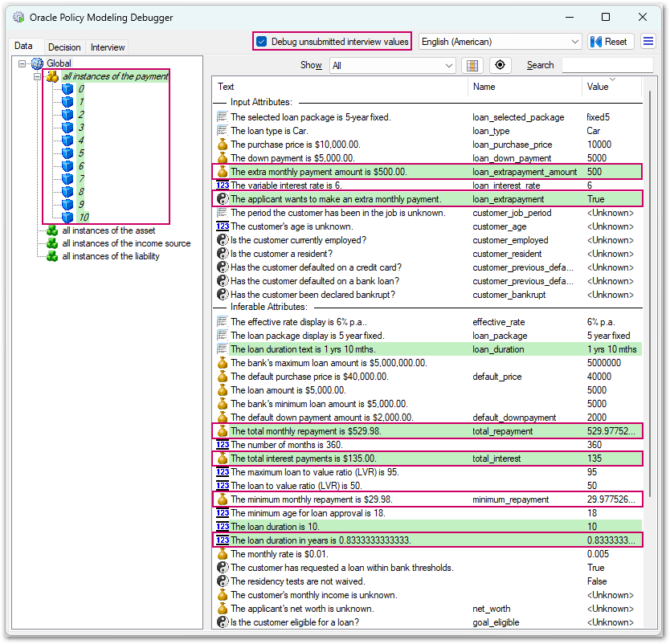Click the number of months number icon

(x=223, y=445)
